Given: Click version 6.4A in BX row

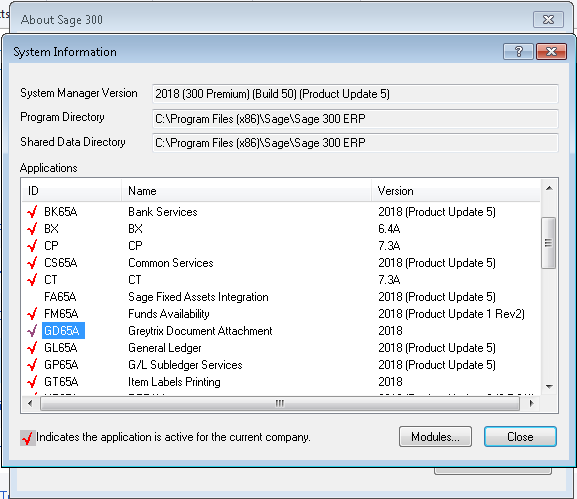Looking at the screenshot, I should (389, 229).
